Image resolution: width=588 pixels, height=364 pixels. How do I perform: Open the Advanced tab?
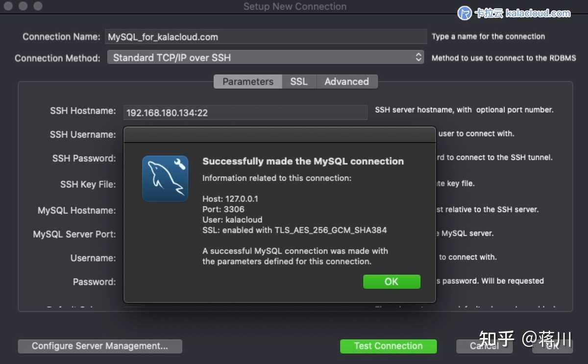pos(347,81)
